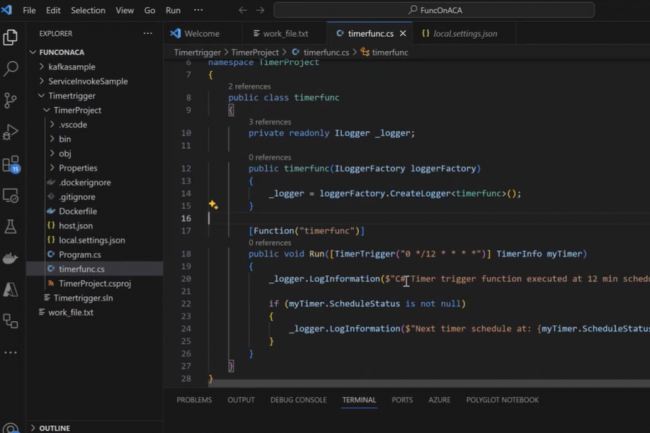Open the Search view icon

11,69
